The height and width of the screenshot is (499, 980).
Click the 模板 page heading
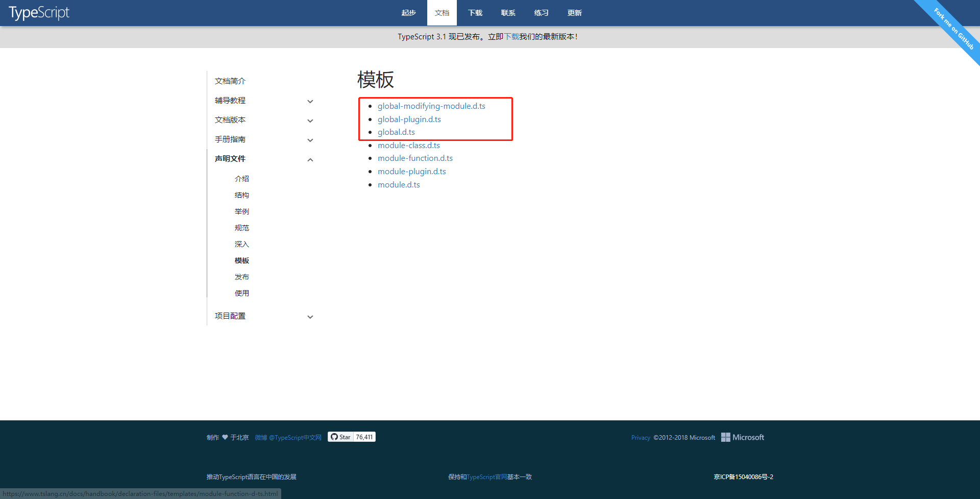coord(376,80)
